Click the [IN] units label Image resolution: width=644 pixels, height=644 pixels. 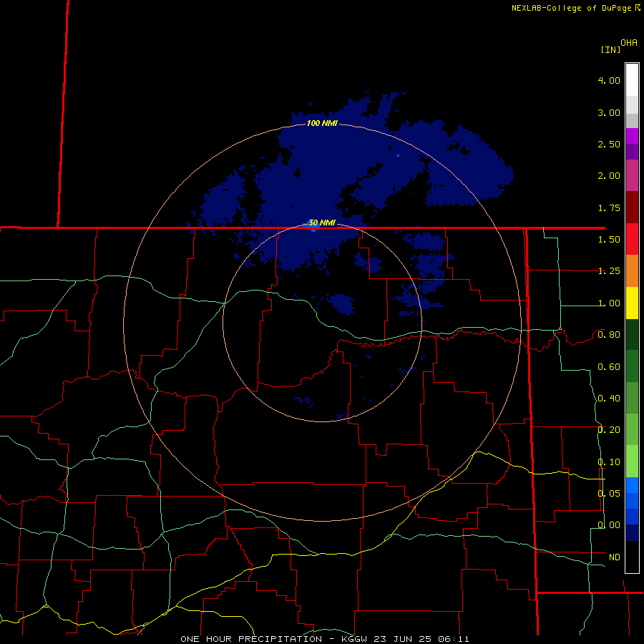[610, 49]
